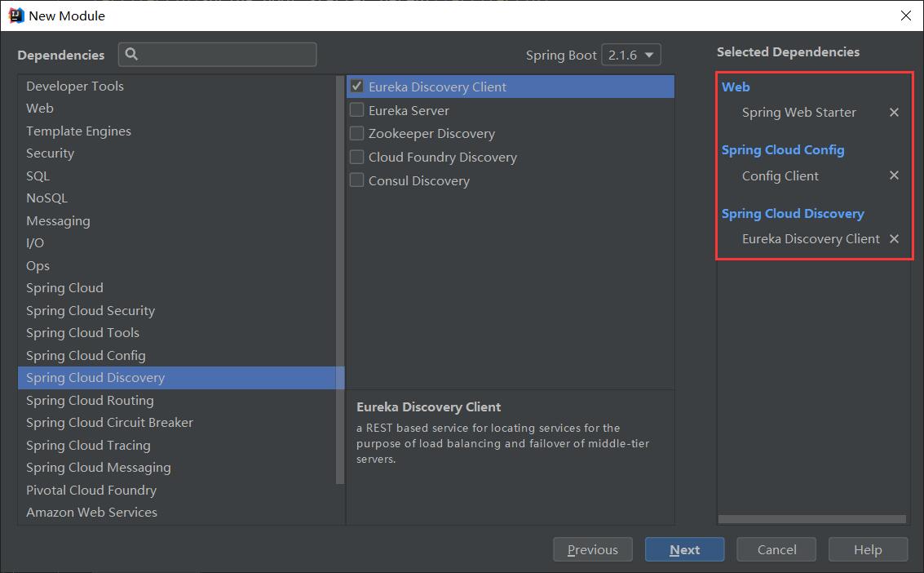
Task: Select Spring Cloud Tools category
Action: [x=177, y=332]
